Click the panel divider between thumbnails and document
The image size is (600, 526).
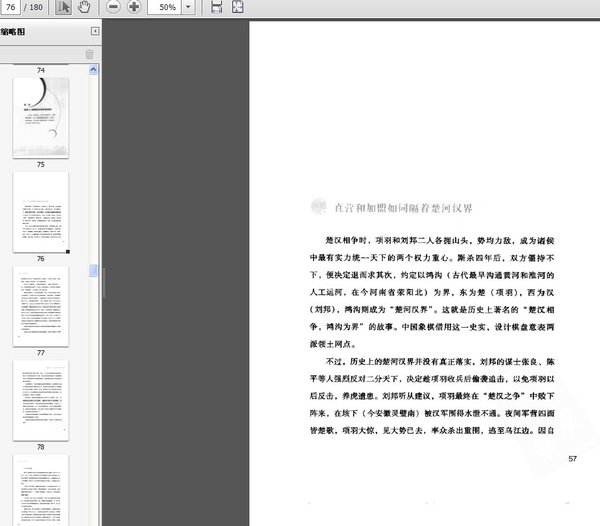(104, 282)
